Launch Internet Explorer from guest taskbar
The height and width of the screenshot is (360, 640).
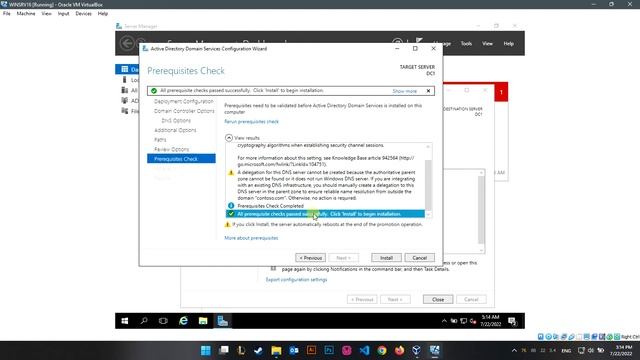pos(183,321)
